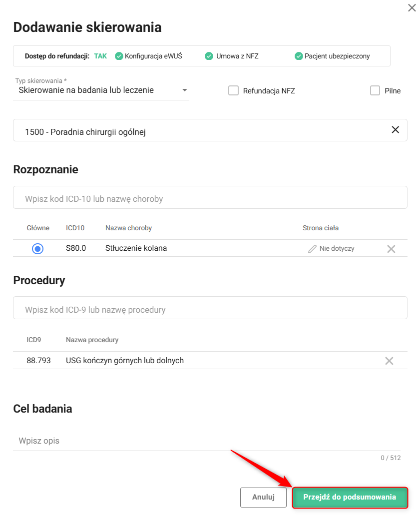The height and width of the screenshot is (520, 420).
Task: Click the dropdown arrow beside referral type
Action: pos(184,90)
